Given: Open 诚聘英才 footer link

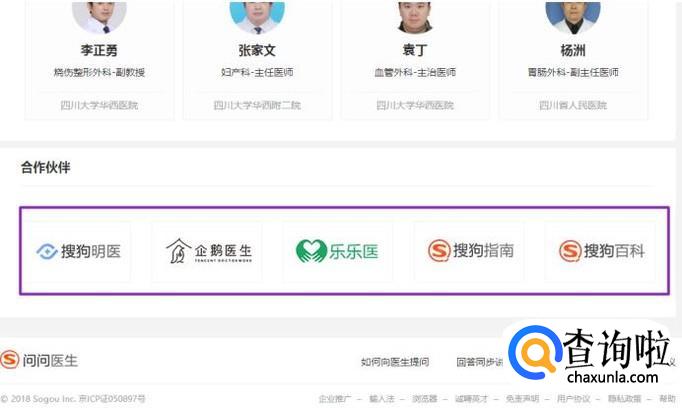Looking at the screenshot, I should (471, 398).
